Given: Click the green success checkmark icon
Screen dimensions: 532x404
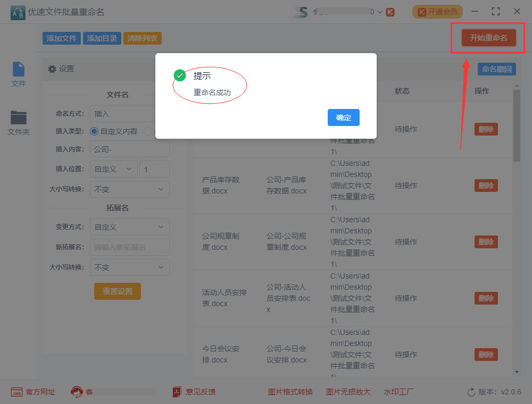Looking at the screenshot, I should 179,75.
